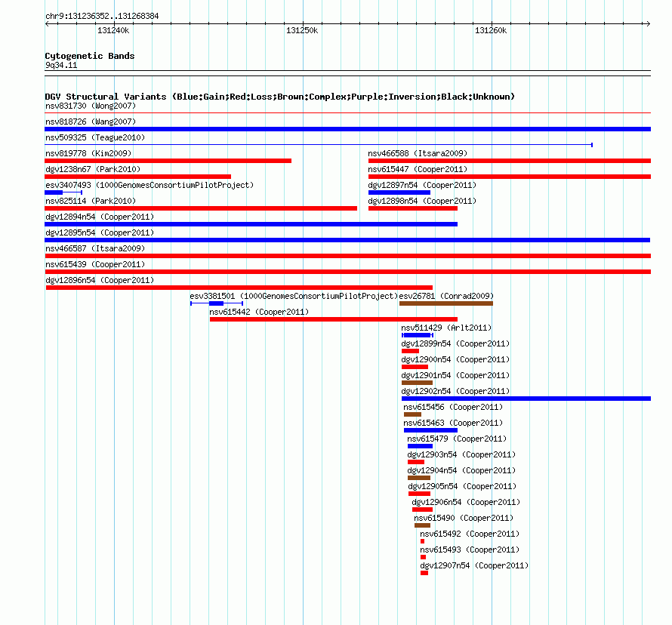Click nsv615479 (Cooper2011) label
672x625 pixels.
(457, 439)
